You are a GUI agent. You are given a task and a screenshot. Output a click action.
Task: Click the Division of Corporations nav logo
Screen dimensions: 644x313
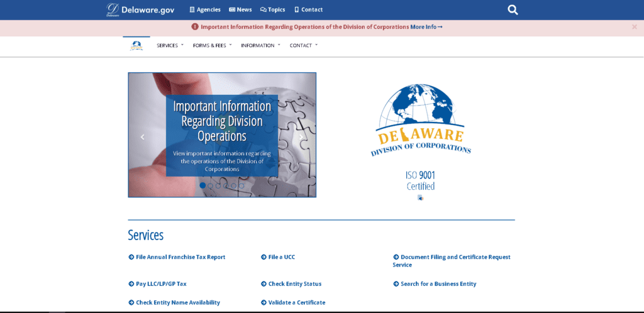(136, 45)
